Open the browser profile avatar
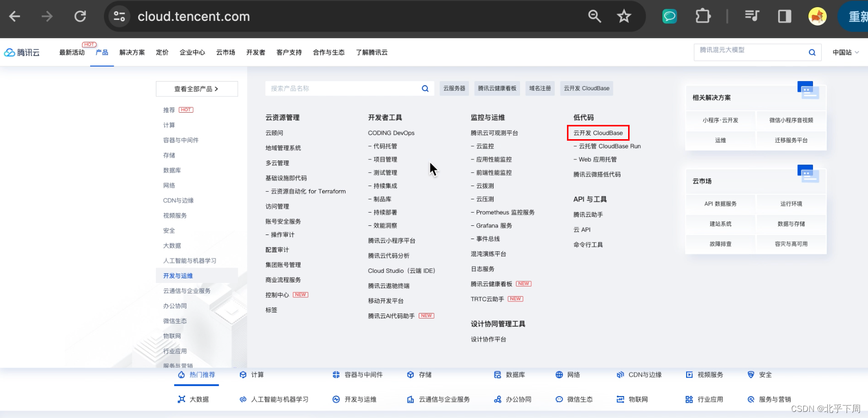 pos(818,16)
